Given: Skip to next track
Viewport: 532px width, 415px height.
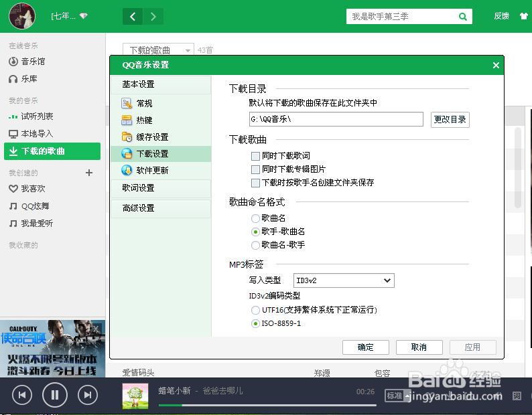Looking at the screenshot, I should [88, 395].
